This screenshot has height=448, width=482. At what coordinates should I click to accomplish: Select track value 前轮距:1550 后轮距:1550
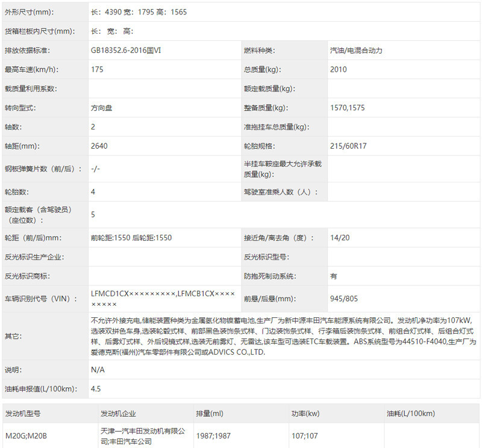(131, 238)
